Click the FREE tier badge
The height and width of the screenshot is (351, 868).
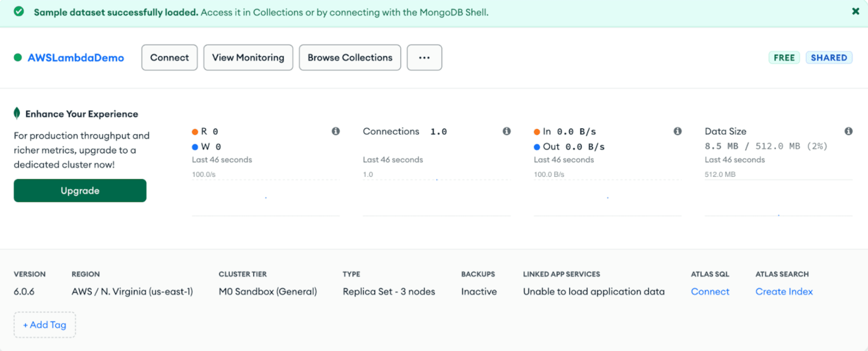(784, 57)
